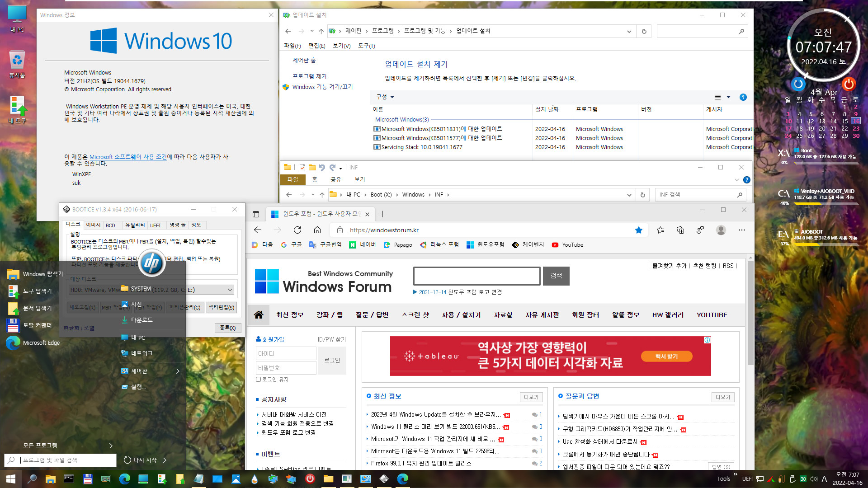This screenshot has width=868, height=488.
Task: Expand 다시 시작 options arrow
Action: 165,460
